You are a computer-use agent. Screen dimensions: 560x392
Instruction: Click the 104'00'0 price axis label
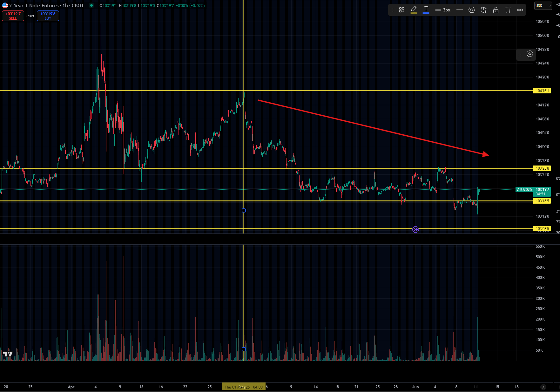tap(542, 147)
